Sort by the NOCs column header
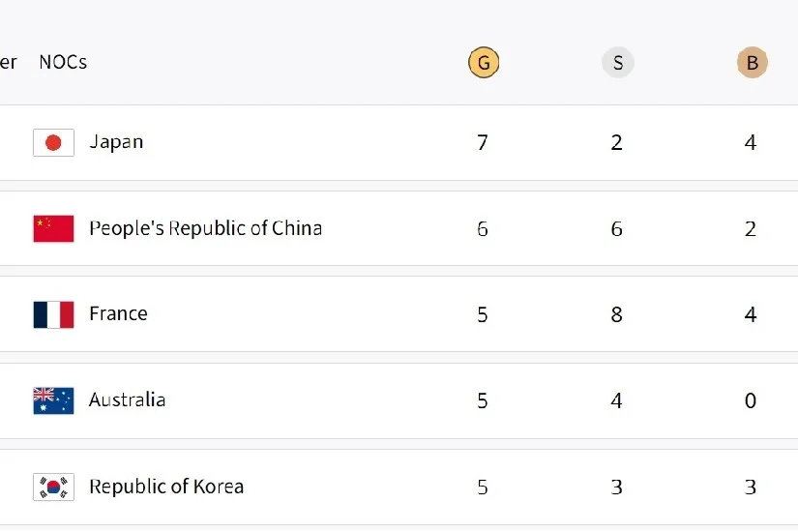This screenshot has height=532, width=798. 63,62
